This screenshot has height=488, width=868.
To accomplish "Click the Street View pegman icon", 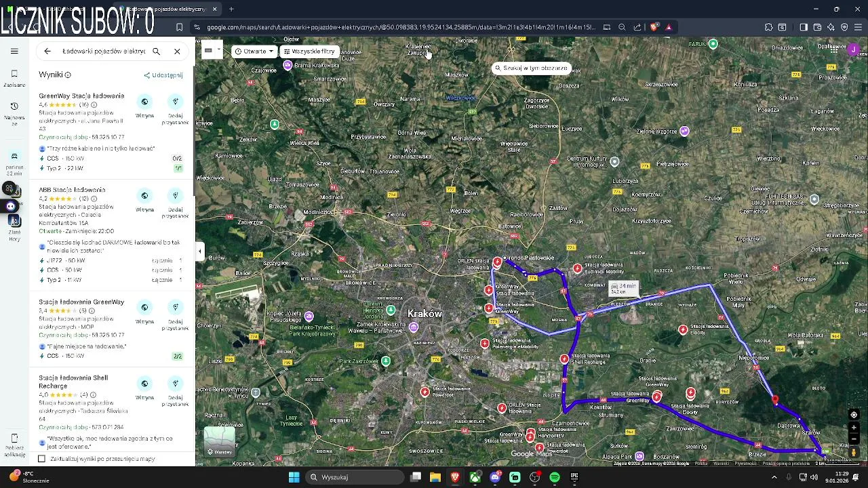I will pos(854,452).
